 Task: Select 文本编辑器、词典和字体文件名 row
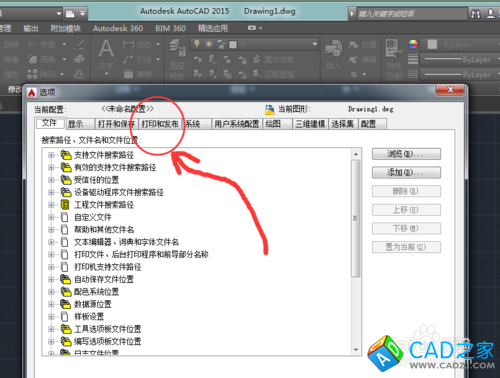point(126,242)
